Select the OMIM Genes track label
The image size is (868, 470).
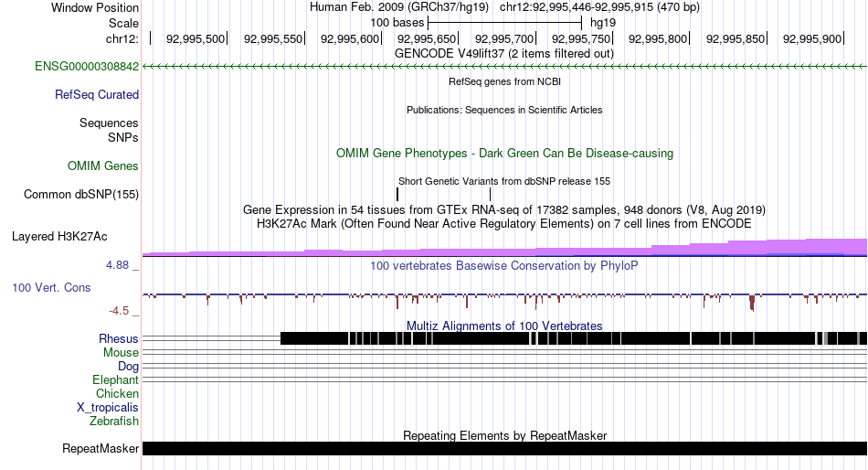point(103,166)
